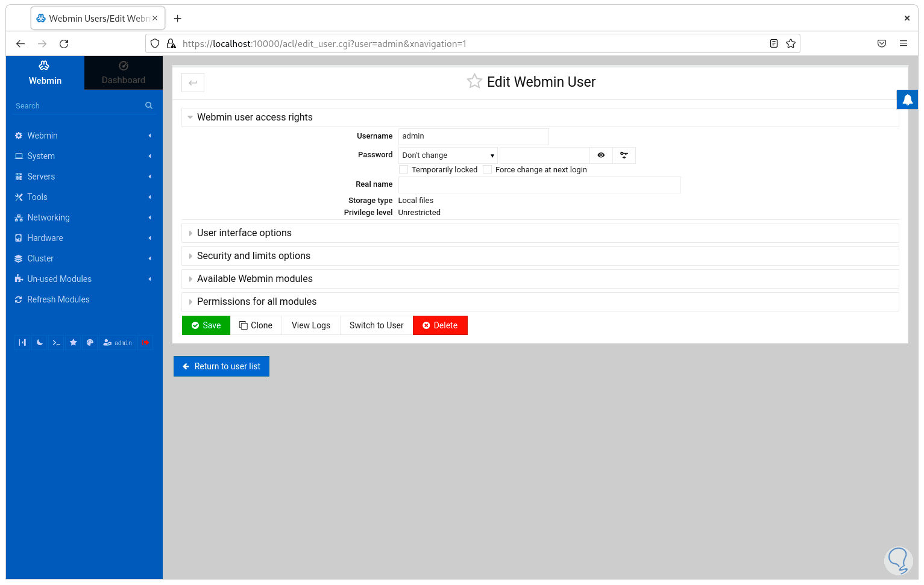Image resolution: width=924 pixels, height=585 pixels.
Task: Expand Security and limits options
Action: pyautogui.click(x=540, y=256)
